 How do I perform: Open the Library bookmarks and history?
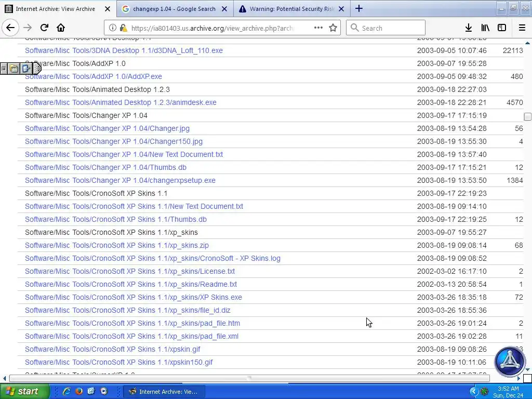click(x=485, y=28)
